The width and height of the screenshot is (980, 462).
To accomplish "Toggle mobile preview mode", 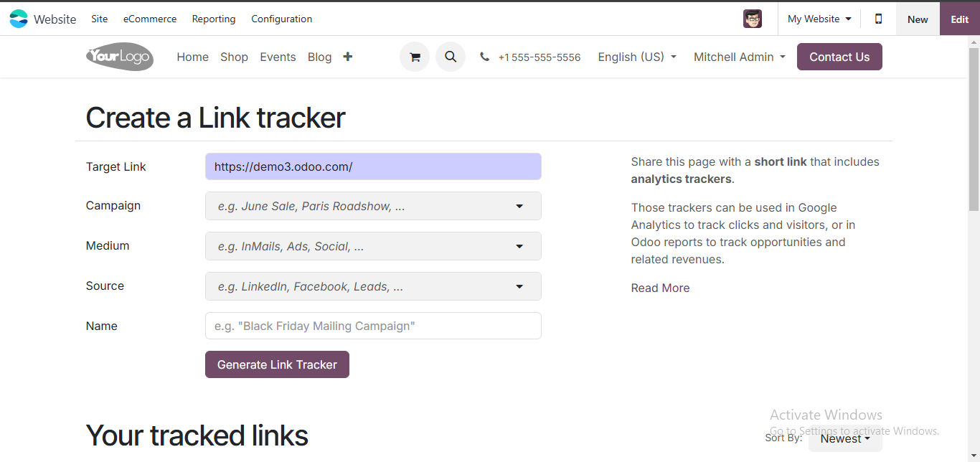I will 878,19.
